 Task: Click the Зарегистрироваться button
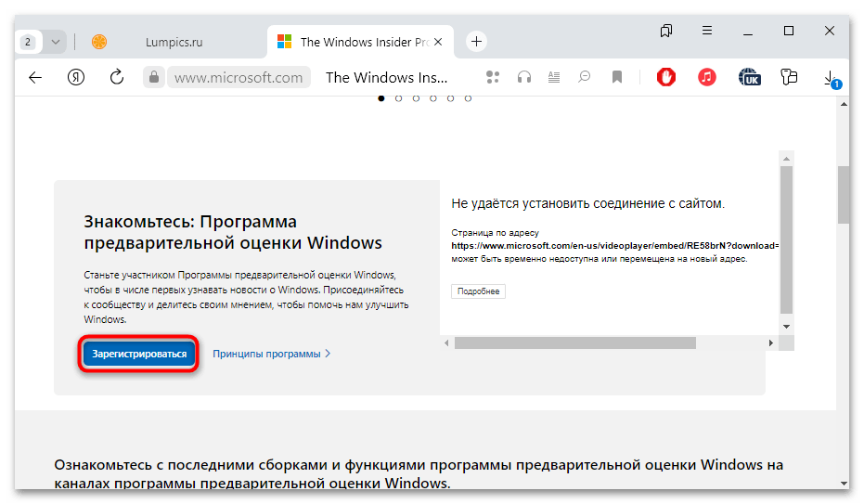[139, 354]
